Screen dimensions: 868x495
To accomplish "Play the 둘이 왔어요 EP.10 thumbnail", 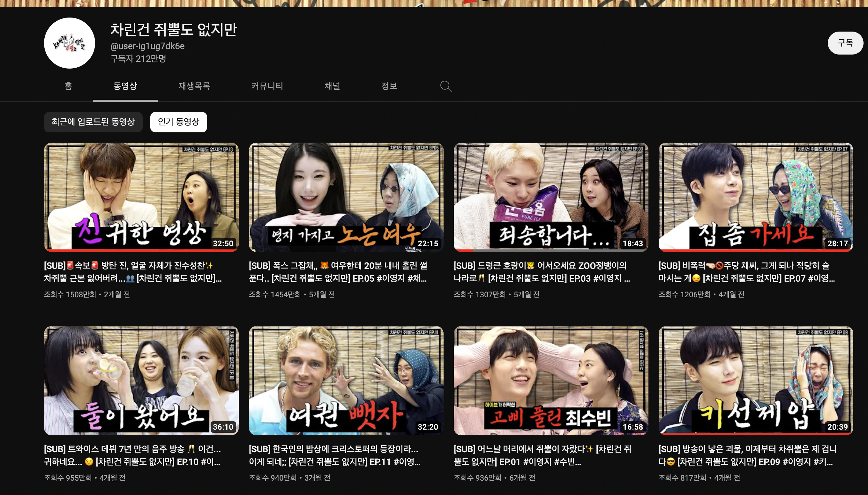I will [141, 380].
